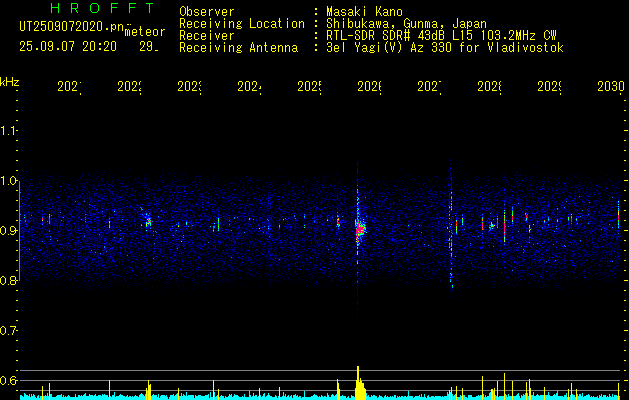Image resolution: width=629 pixels, height=400 pixels.
Task: Click the 0.7 kHz frequency axis label
Action: pos(8,331)
